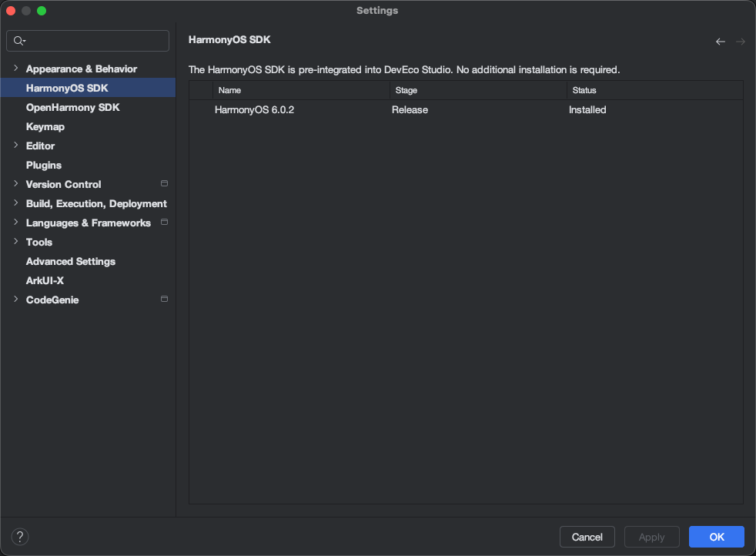The width and height of the screenshot is (756, 556).
Task: Expand Appearance & Behavior section
Action: 16,69
